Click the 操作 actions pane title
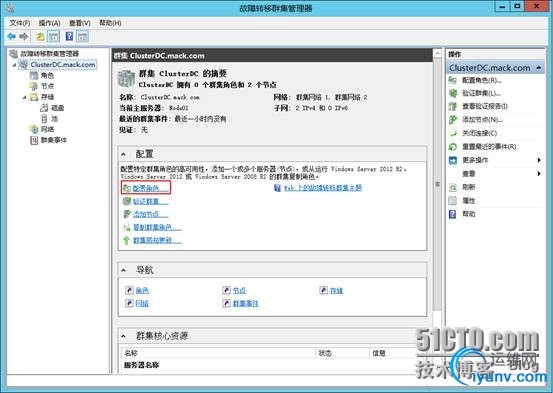 (455, 54)
